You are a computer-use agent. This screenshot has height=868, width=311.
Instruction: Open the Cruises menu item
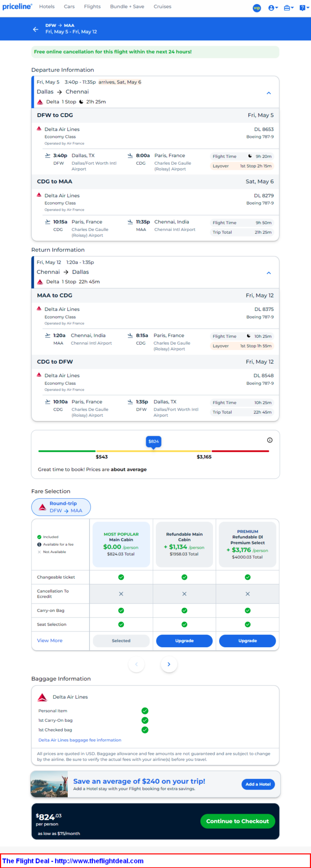tap(162, 6)
